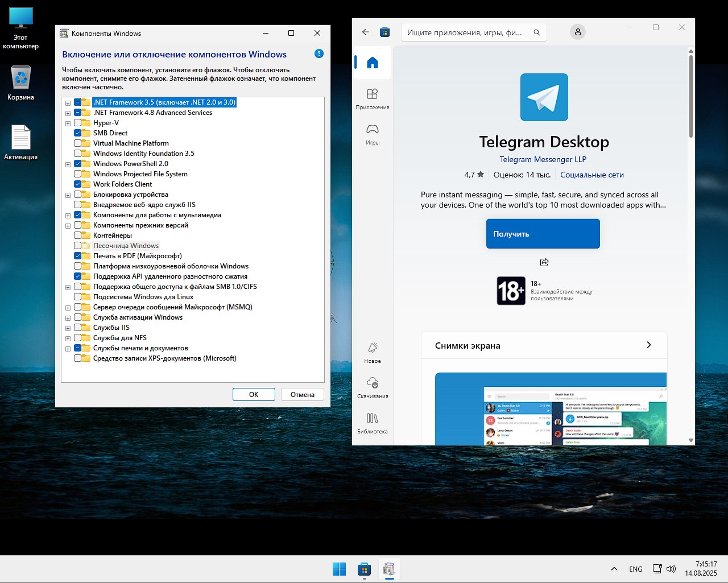
Task: Select Поддержка API удаленного разностного сжатия row
Action: coord(170,276)
